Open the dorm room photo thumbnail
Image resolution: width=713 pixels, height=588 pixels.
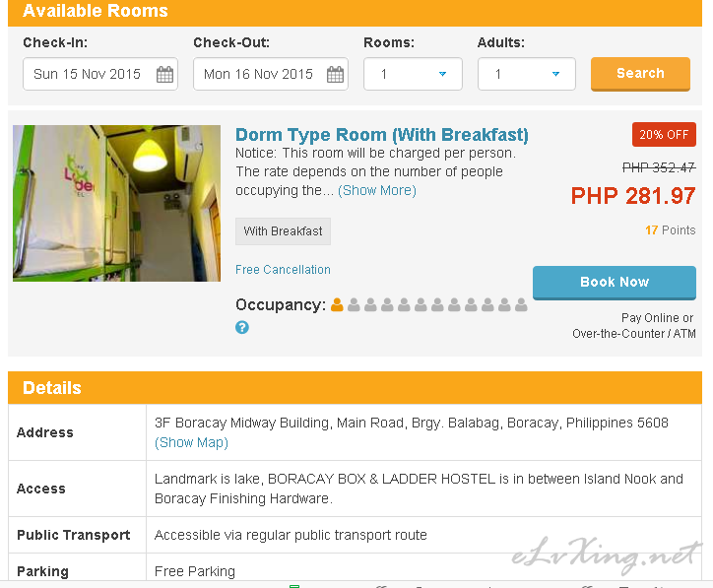point(116,203)
